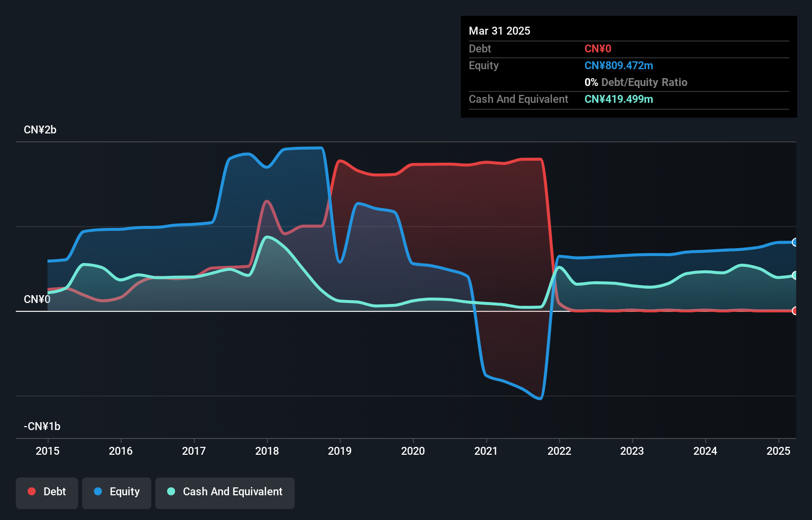Image resolution: width=812 pixels, height=520 pixels.
Task: Click the CN¥419.499m cash value
Action: (619, 99)
